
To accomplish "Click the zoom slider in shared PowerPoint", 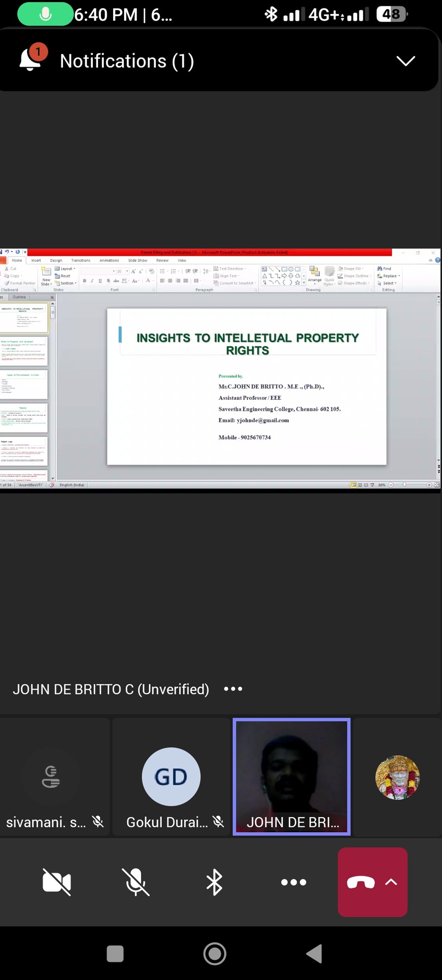I will point(405,485).
